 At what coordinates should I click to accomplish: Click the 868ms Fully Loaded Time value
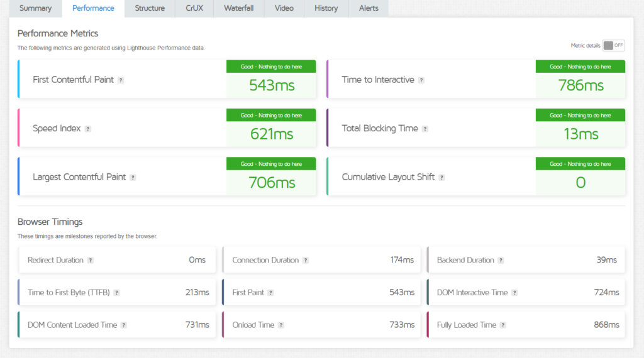pyautogui.click(x=607, y=325)
